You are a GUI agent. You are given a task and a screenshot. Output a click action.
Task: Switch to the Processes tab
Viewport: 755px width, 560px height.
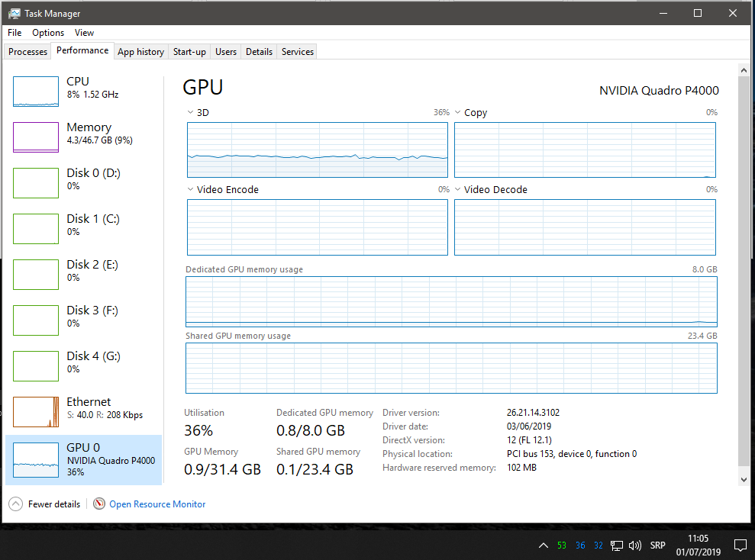[27, 52]
